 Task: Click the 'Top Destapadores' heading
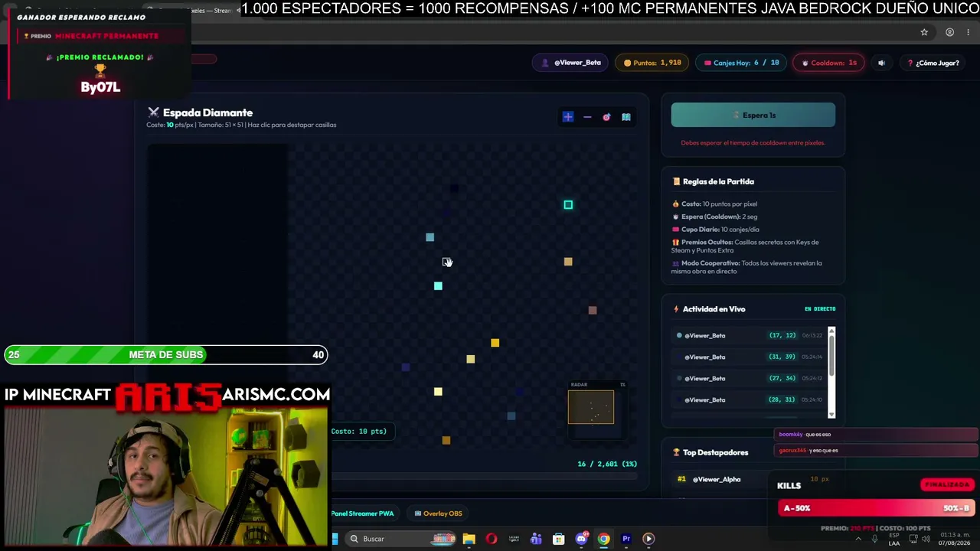[x=715, y=452]
